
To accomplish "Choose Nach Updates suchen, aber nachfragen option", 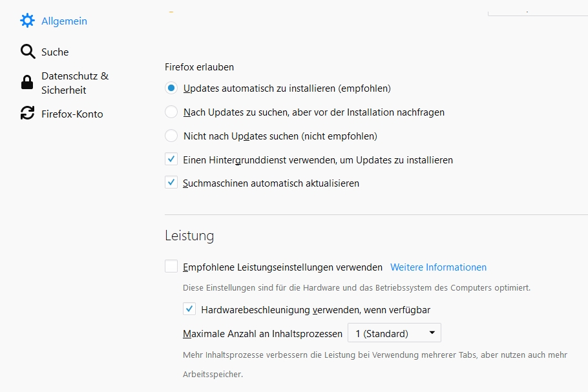I will (x=171, y=112).
